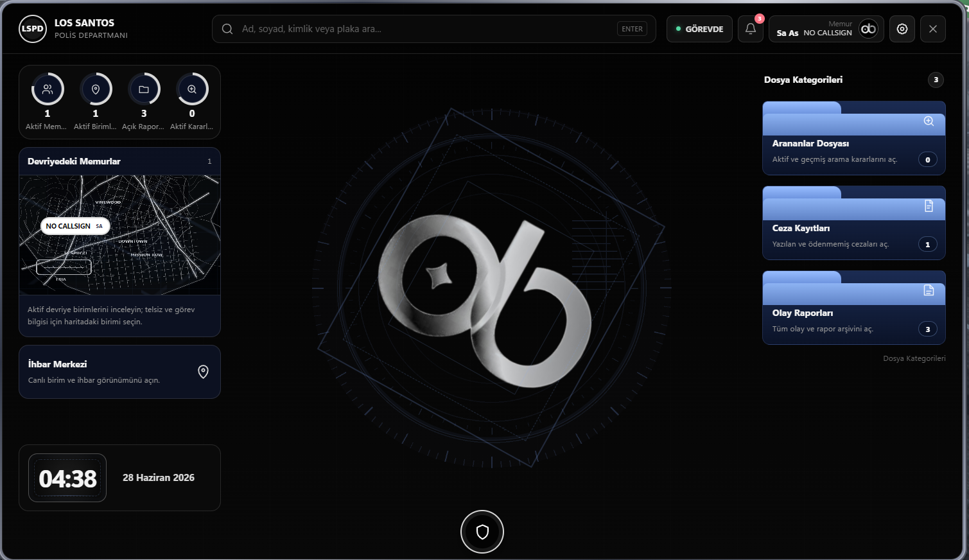Click the ENTER search button
This screenshot has width=969, height=560.
click(632, 29)
